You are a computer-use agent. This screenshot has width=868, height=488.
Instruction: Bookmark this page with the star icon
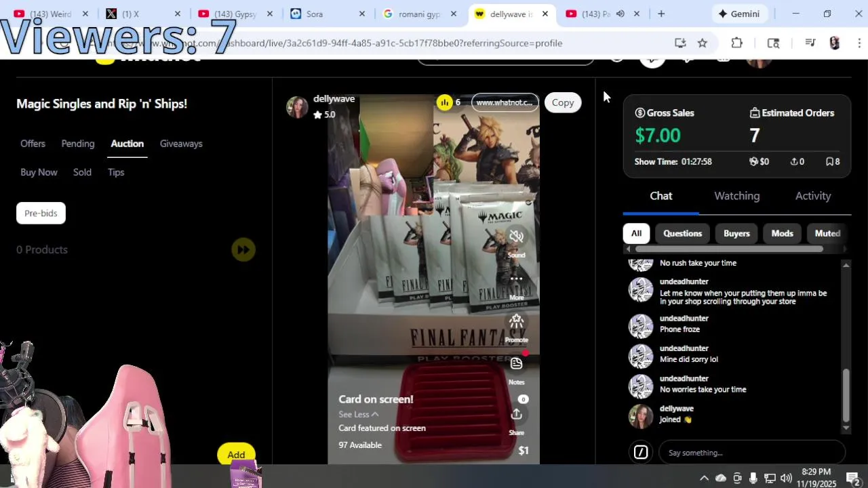coord(703,43)
